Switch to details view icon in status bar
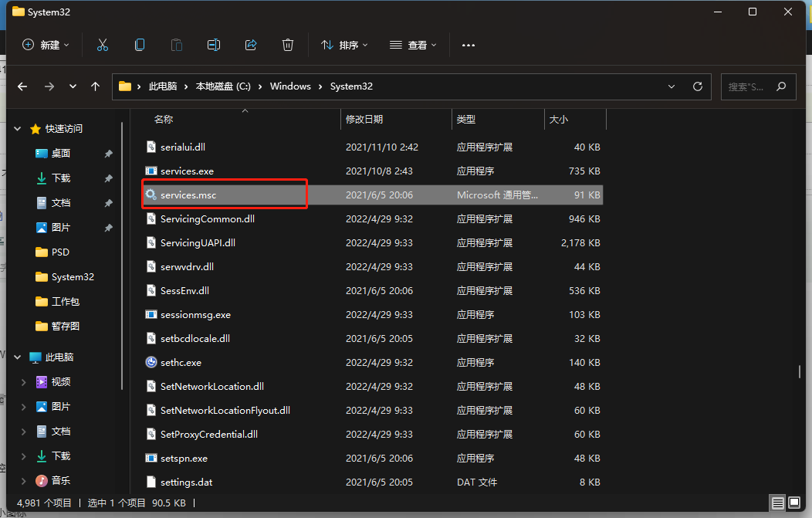Screen dimensions: 812x518 pyautogui.click(x=777, y=503)
